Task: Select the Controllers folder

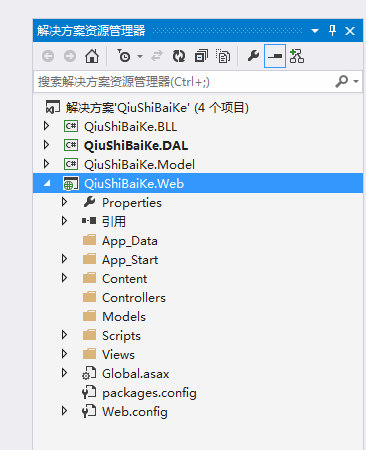Action: pyautogui.click(x=134, y=298)
